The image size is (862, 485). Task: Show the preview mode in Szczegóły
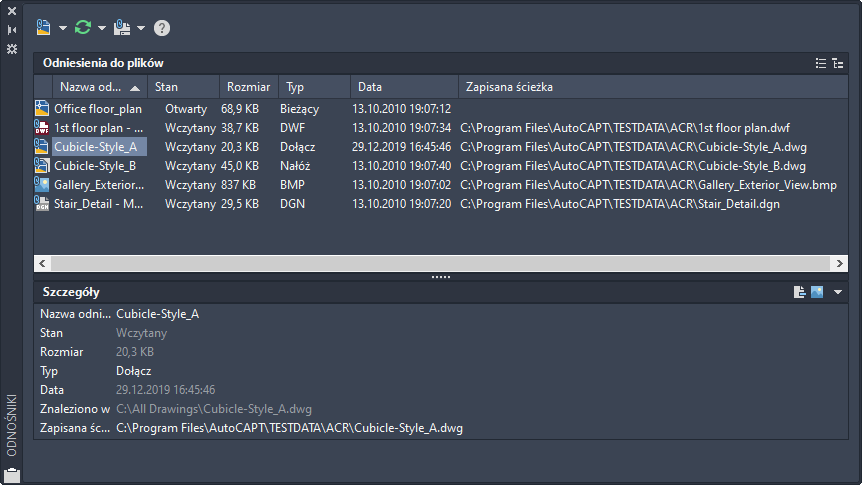coord(817,292)
